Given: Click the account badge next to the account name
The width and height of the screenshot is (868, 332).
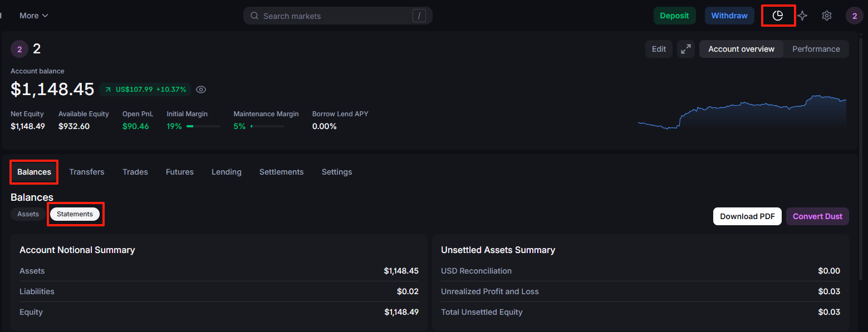Looking at the screenshot, I should pos(19,49).
